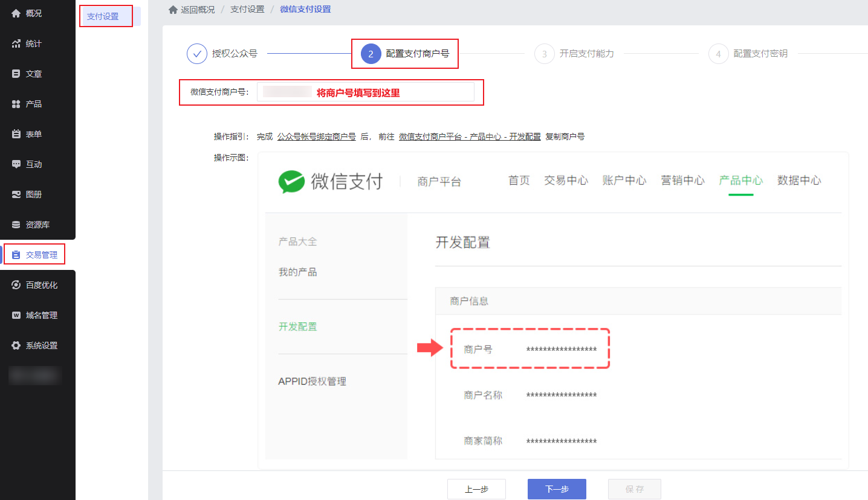868x500 pixels.
Task: Click the chart icon beside 统计
Action: pos(16,43)
